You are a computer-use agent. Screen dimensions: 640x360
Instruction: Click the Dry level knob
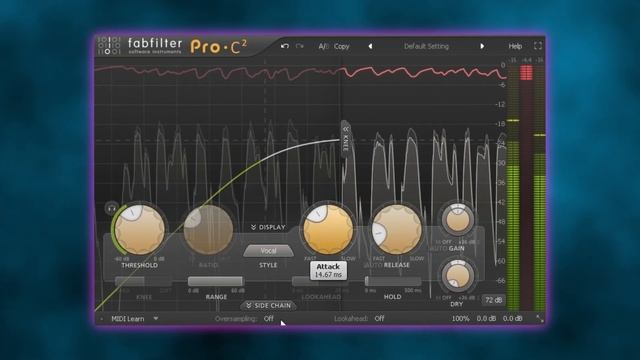(458, 276)
